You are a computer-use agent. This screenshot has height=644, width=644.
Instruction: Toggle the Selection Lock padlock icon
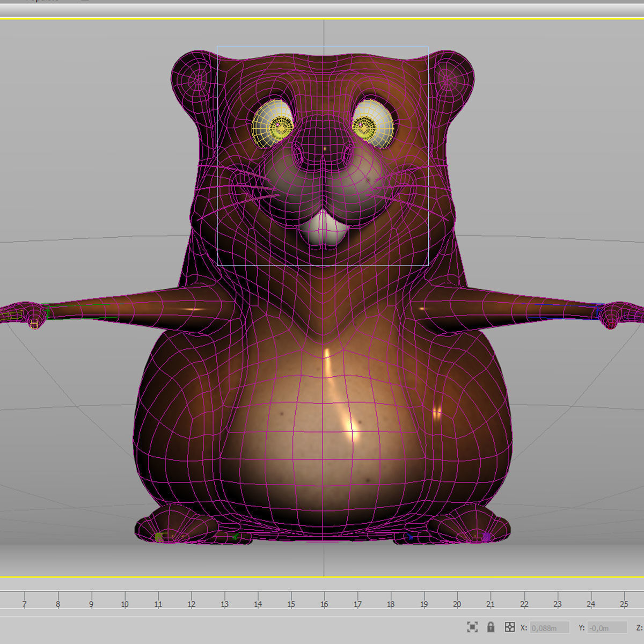coord(491,627)
